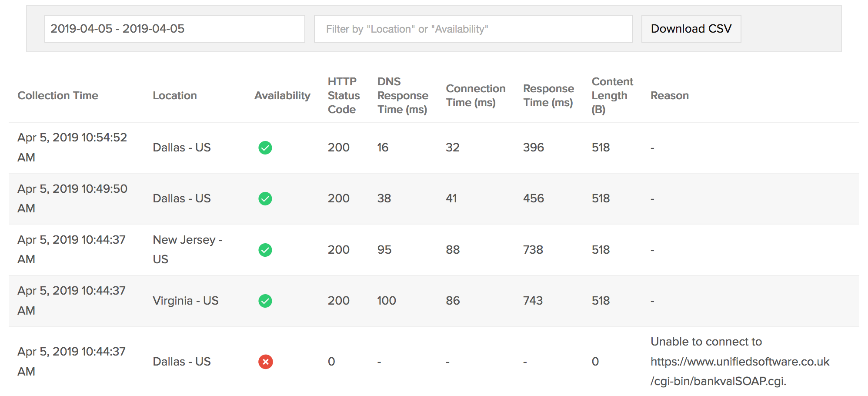Select HTTP Status Code column header
This screenshot has height=396, width=868.
(x=344, y=96)
